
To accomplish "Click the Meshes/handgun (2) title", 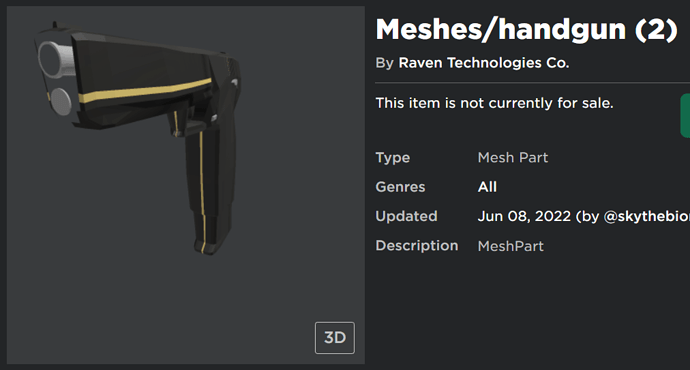I will (527, 30).
